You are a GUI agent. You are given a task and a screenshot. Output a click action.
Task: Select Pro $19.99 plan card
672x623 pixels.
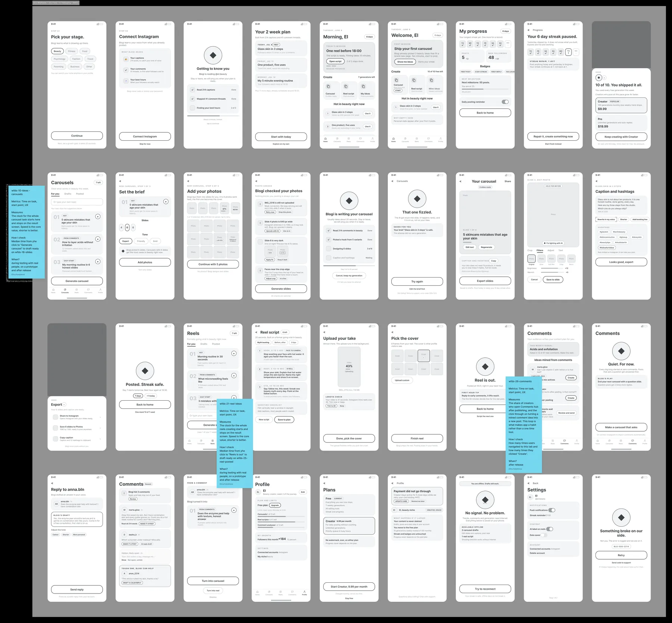pos(621,123)
